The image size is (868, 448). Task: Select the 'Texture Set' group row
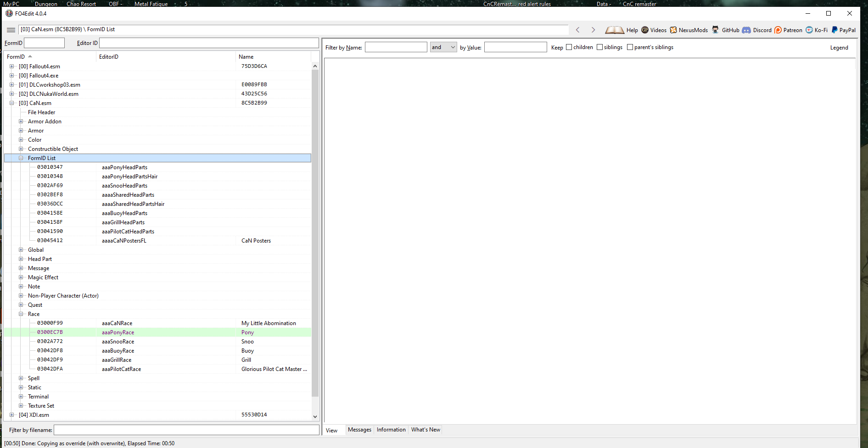click(157, 406)
